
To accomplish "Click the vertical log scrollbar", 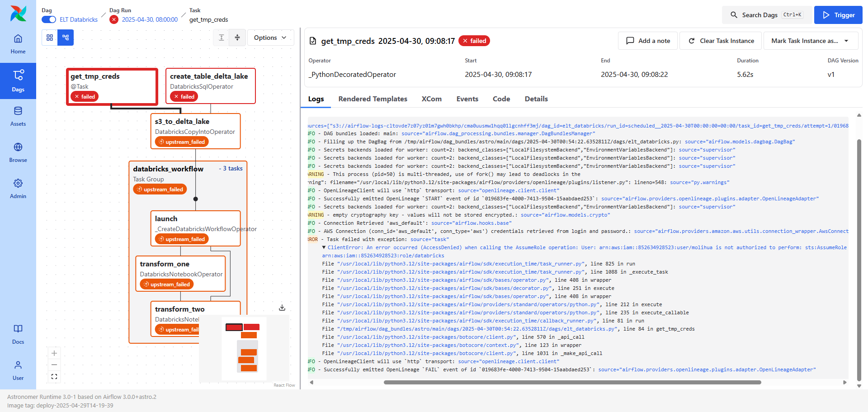I will coord(859,260).
